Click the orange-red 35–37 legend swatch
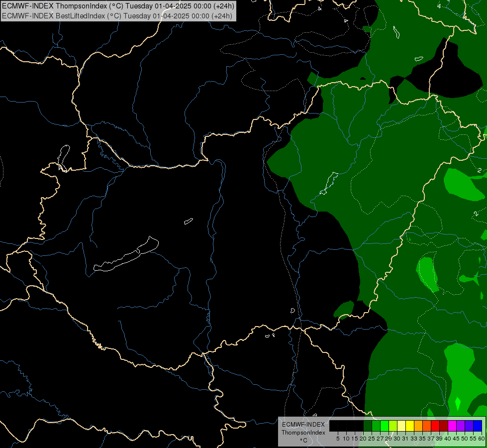Screen dimensions: 487x448 (x=427, y=426)
